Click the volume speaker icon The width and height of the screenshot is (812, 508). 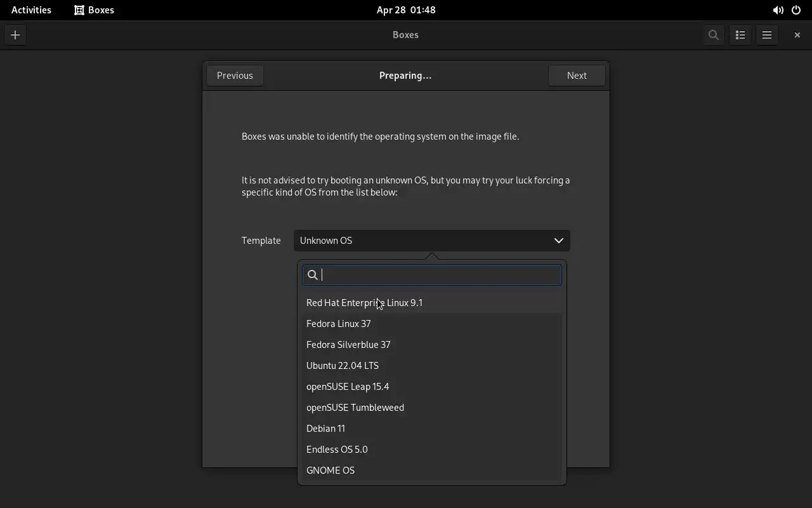pos(778,10)
